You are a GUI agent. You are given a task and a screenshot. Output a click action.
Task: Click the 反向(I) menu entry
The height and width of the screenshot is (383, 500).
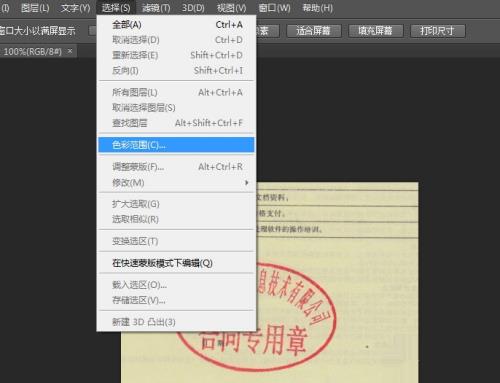pos(176,71)
